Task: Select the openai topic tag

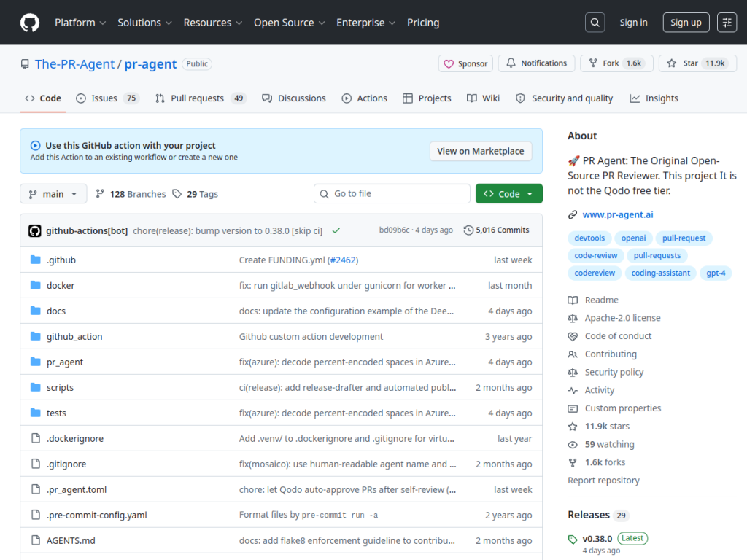Action: click(x=634, y=238)
